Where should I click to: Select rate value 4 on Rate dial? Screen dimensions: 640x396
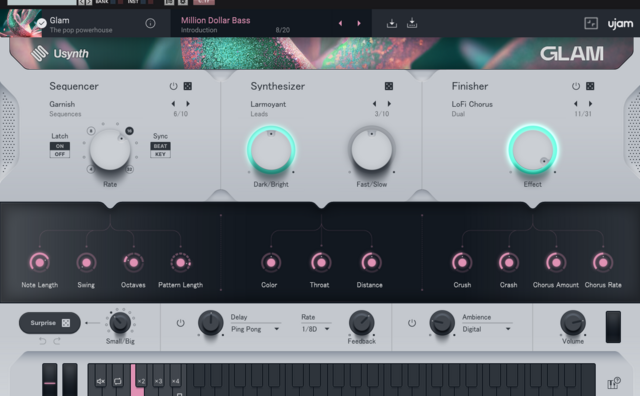click(x=91, y=169)
